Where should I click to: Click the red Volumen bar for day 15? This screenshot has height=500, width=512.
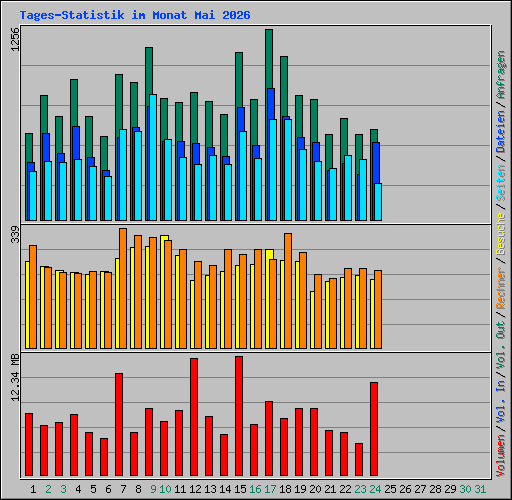tap(239, 416)
